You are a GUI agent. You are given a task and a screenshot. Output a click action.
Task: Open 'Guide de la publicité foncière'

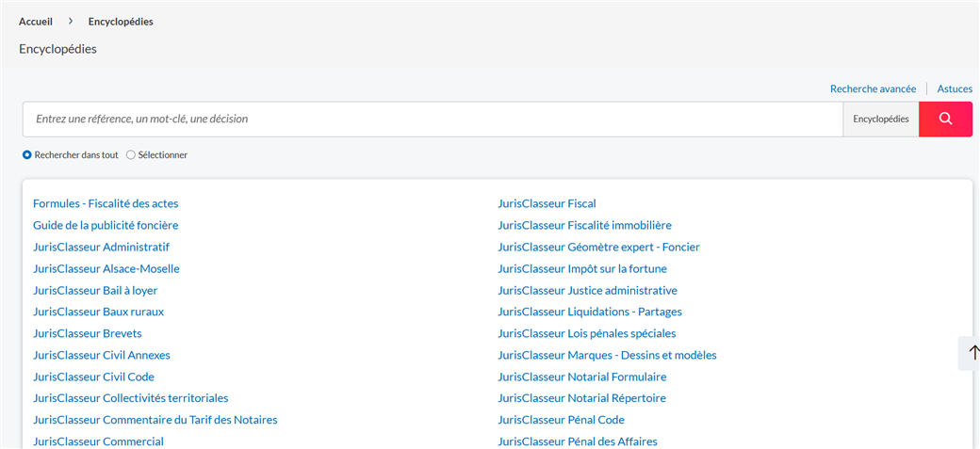coord(106,225)
